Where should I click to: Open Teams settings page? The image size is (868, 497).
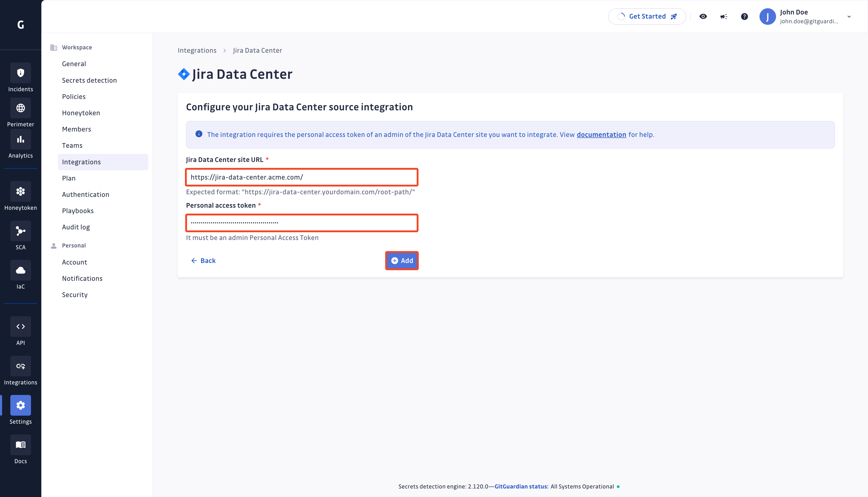[72, 145]
